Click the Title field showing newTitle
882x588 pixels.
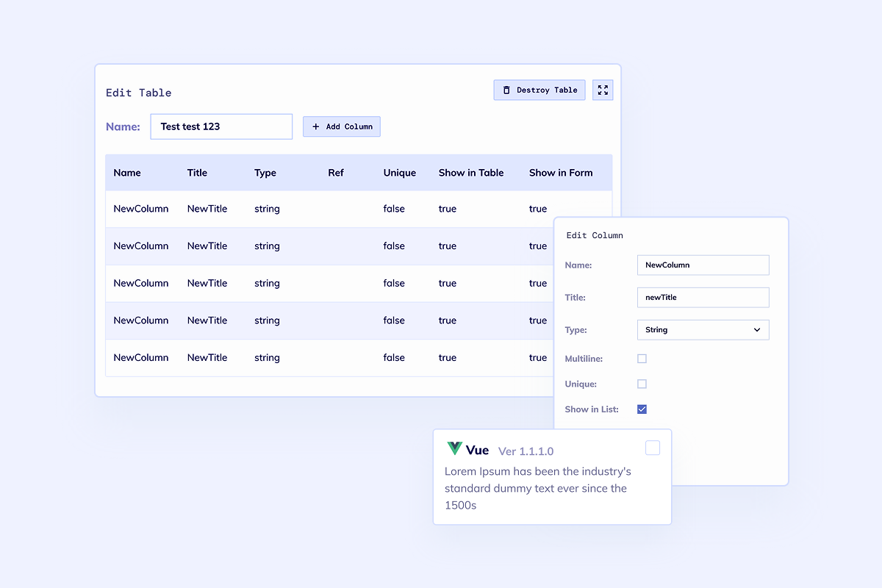(703, 297)
